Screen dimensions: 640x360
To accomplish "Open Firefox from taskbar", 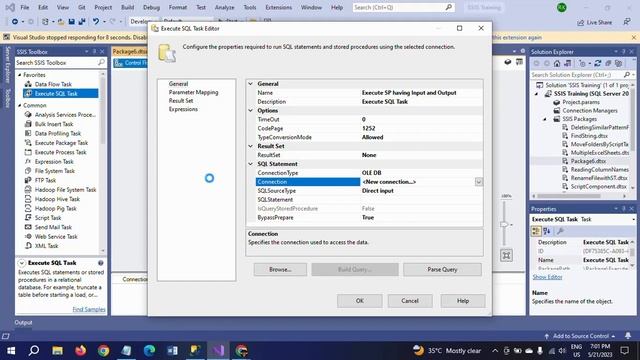I will 81,351.
